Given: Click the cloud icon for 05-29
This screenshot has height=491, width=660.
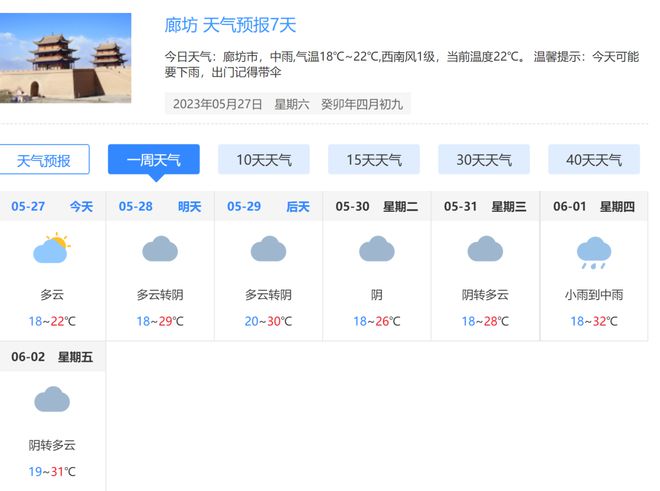Looking at the screenshot, I should tap(269, 248).
